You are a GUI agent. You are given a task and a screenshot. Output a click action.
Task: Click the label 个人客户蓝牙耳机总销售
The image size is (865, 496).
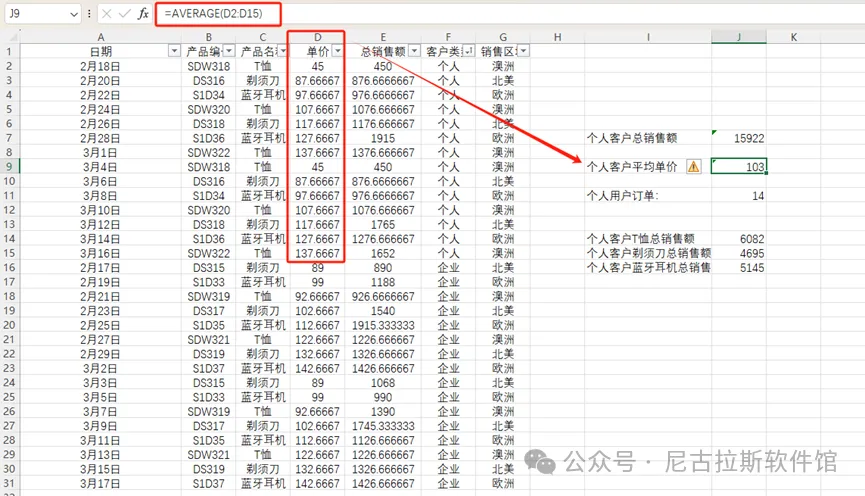649,268
